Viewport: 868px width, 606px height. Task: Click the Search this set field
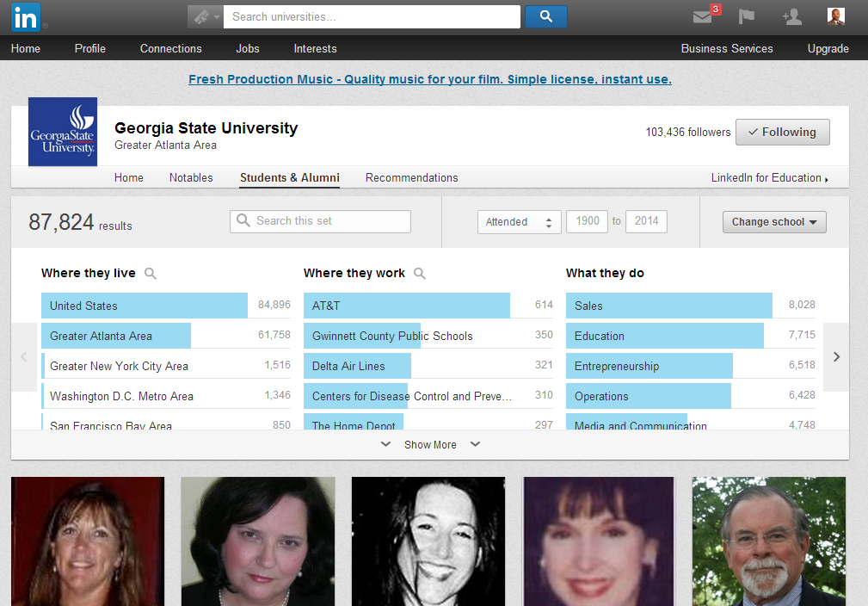tap(321, 221)
